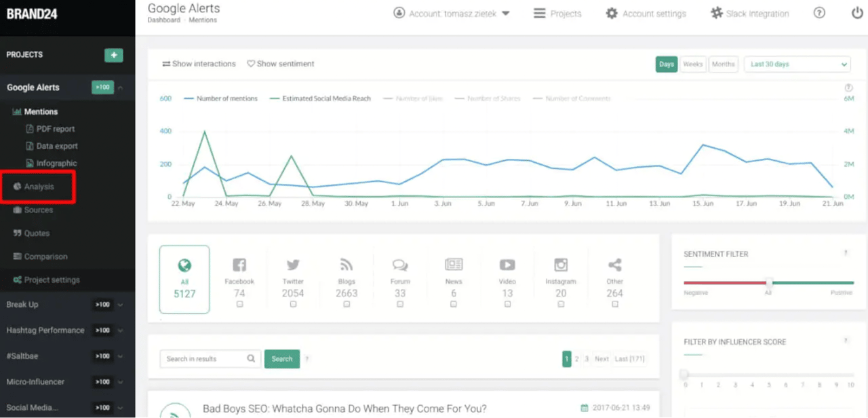Click the sentiment filter slider handle
The image size is (868, 418).
pos(769,282)
